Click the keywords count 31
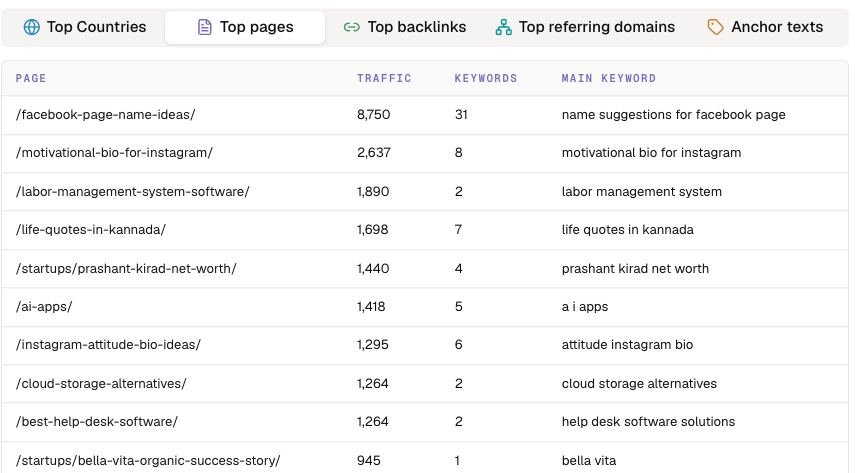855x473 pixels. [461, 115]
